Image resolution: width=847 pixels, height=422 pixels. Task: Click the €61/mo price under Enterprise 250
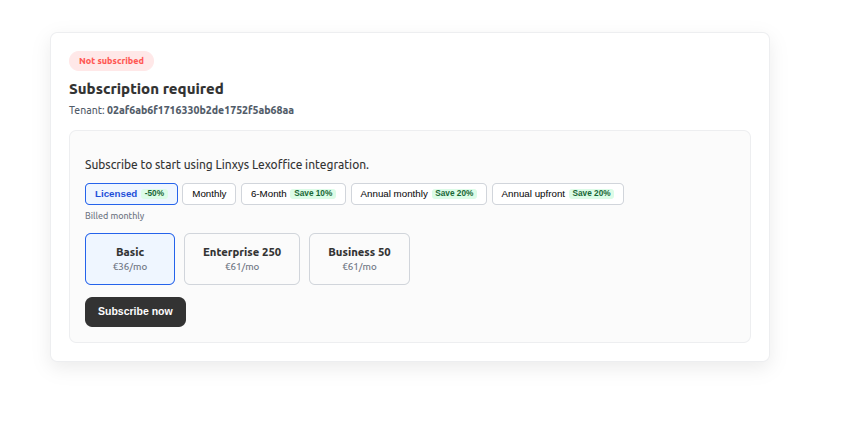(x=242, y=267)
